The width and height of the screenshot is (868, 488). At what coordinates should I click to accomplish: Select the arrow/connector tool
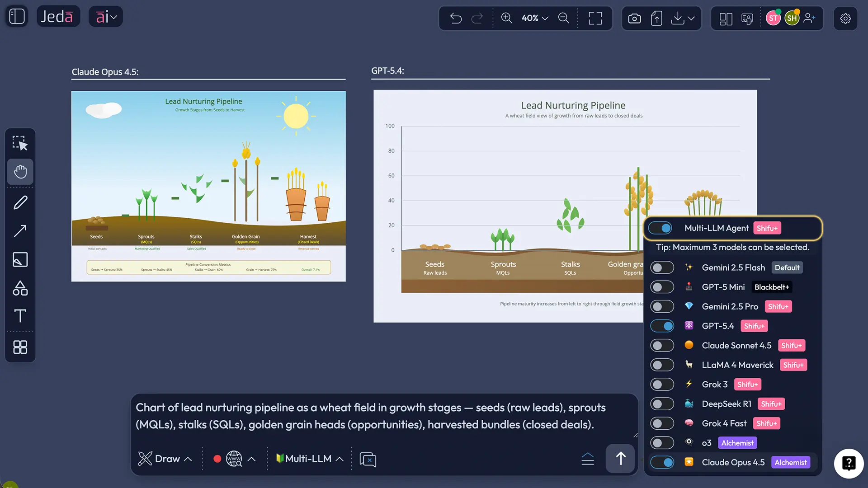coord(20,231)
